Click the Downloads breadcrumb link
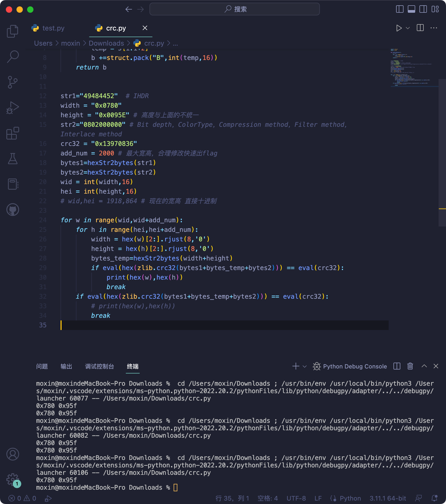Screen dimensions: 446x504 click(x=106, y=43)
